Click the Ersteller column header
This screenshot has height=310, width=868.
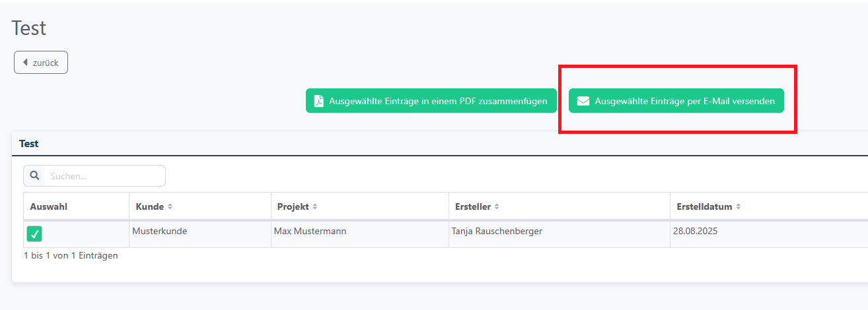(x=560, y=206)
